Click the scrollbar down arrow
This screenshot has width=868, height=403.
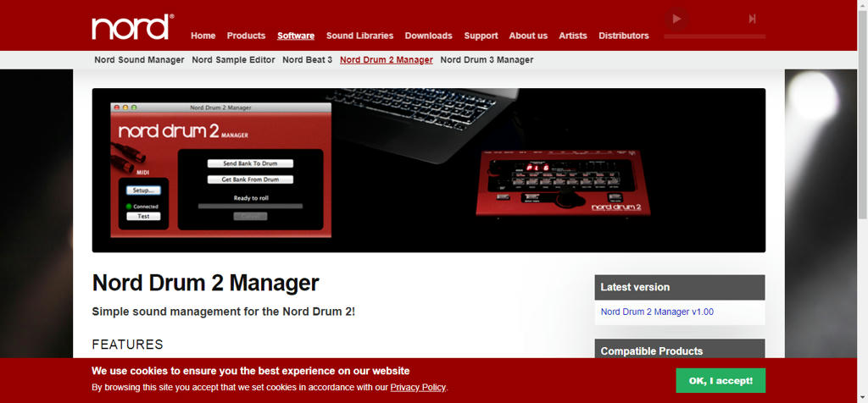pyautogui.click(x=862, y=397)
